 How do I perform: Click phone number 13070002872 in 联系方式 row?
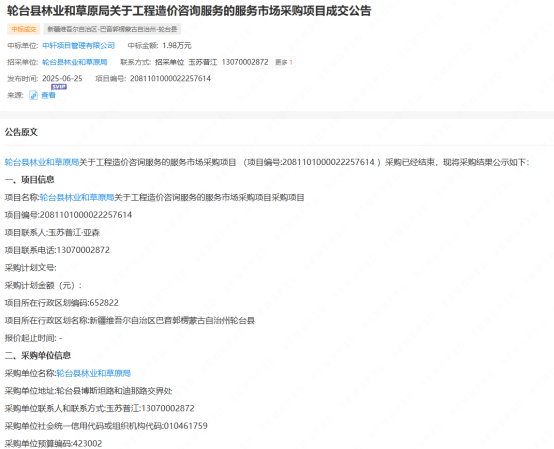point(245,62)
